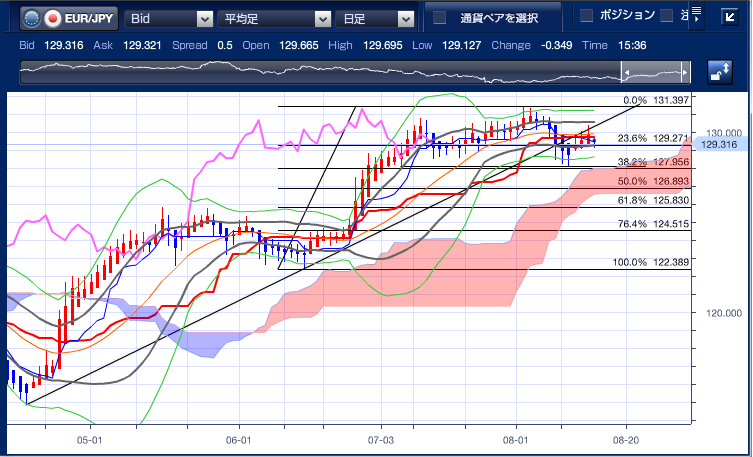This screenshot has height=457, width=753.
Task: Click the Spread value 0.5
Action: 225,46
